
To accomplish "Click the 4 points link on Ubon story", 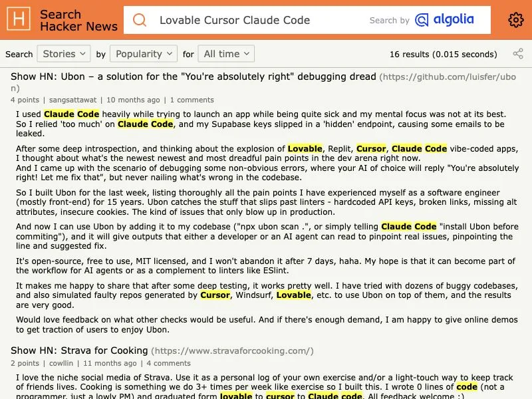I will pos(25,100).
